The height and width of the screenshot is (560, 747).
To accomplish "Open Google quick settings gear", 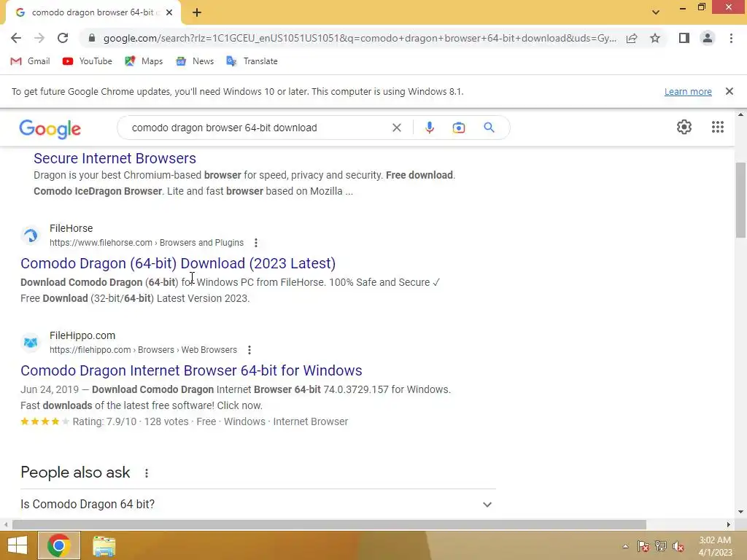I will 684,127.
